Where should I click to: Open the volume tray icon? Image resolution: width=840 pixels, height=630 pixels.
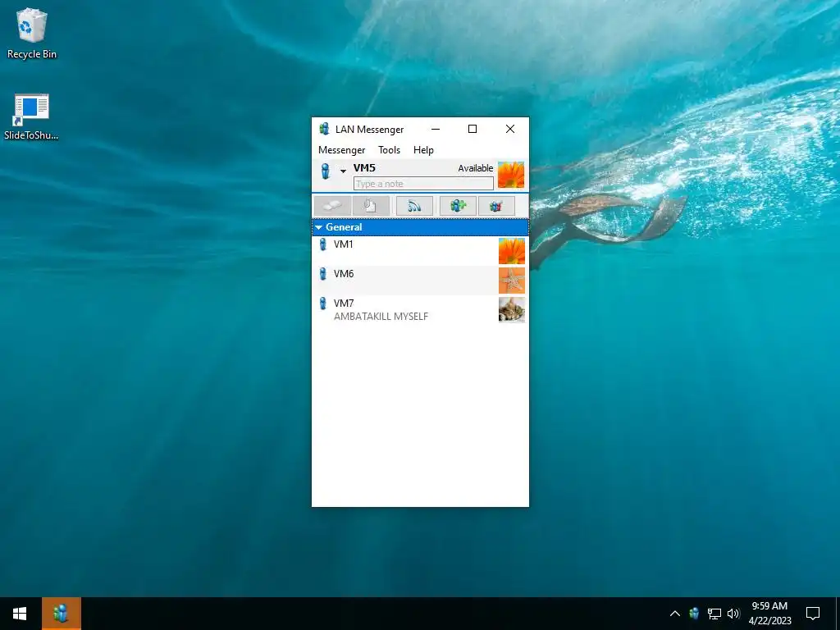733,614
